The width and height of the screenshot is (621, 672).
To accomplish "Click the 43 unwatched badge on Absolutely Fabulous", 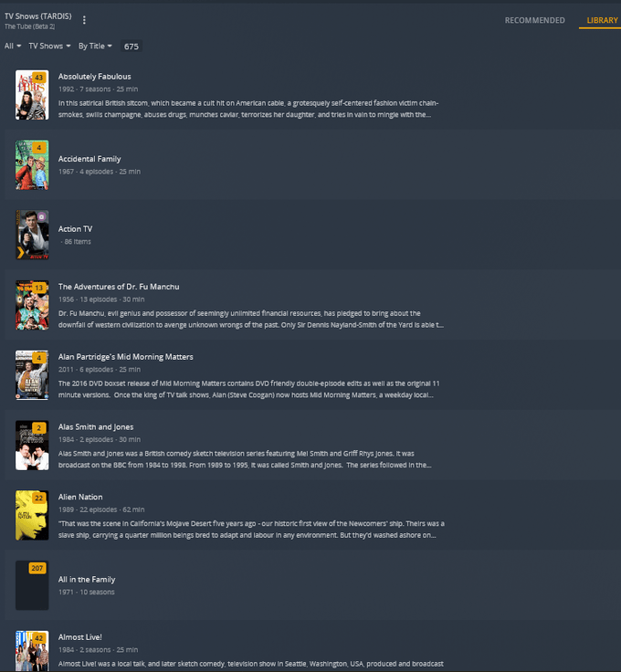I will [39, 78].
